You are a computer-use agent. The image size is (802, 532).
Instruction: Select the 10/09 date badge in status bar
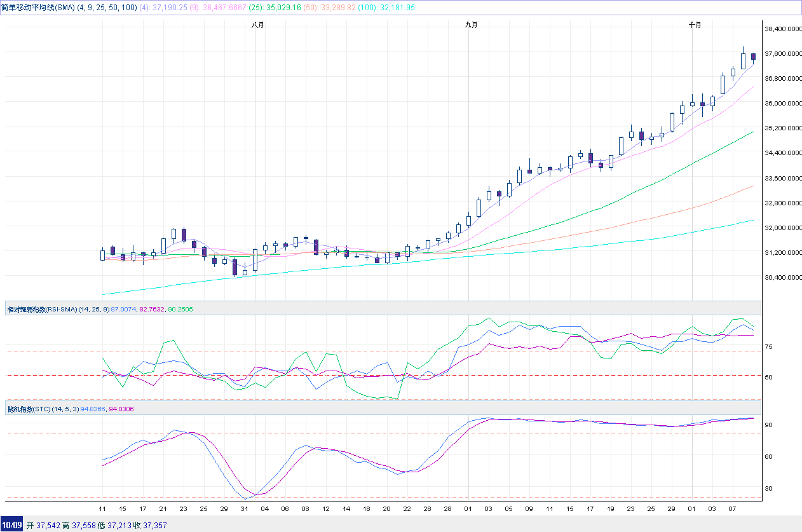coord(11,525)
